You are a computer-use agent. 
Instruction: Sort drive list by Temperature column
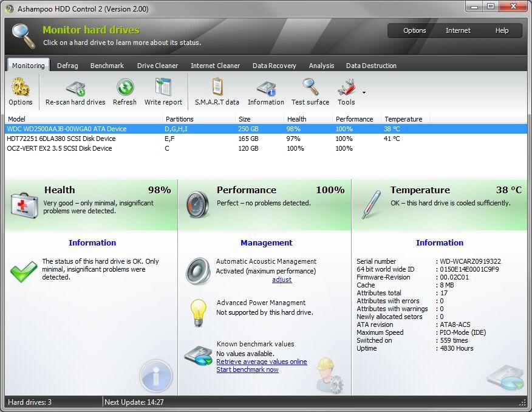[x=403, y=119]
